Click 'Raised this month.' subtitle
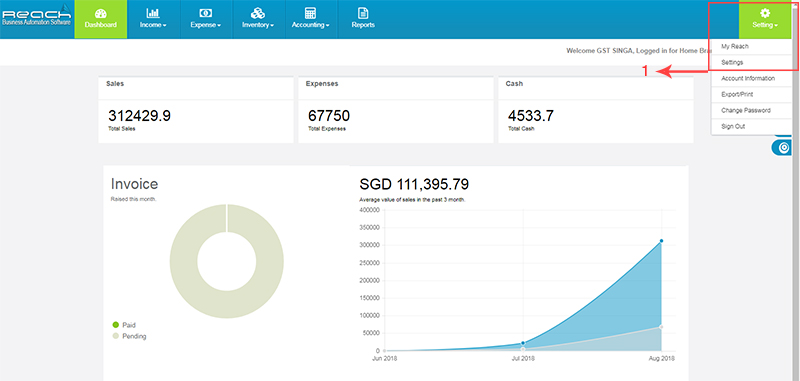Viewport: 800px width, 381px height. [134, 199]
